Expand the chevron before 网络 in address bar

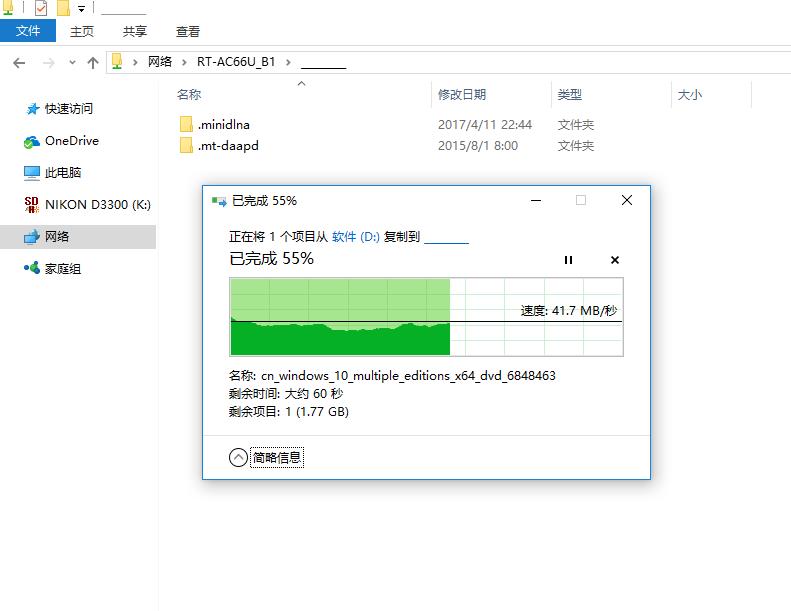pos(135,62)
